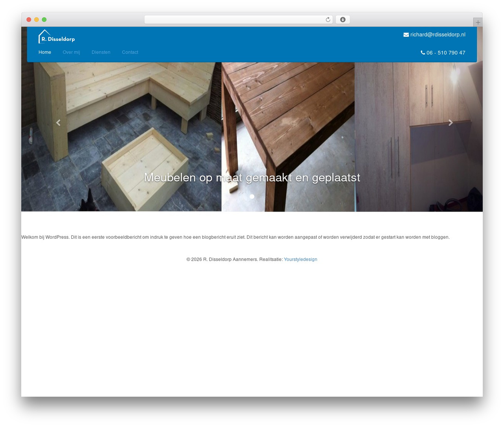Reload the page with the refresh icon
504x427 pixels.
coord(328,20)
